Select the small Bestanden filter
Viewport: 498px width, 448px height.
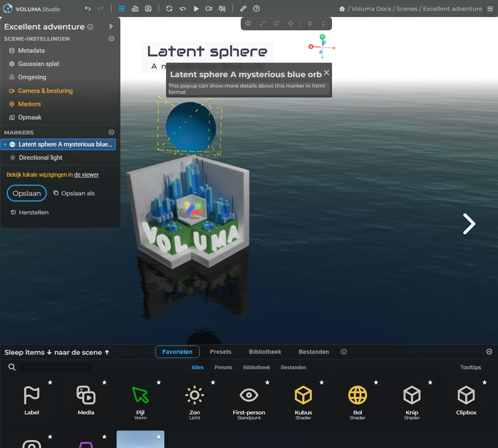[293, 368]
